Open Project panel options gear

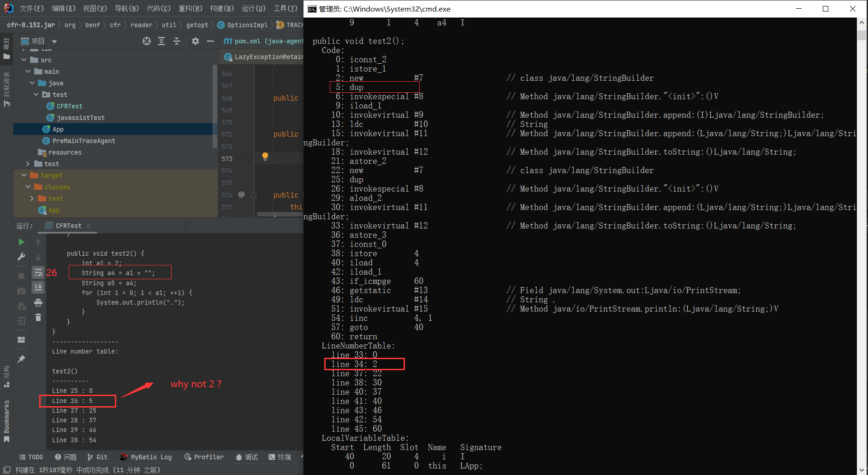pyautogui.click(x=196, y=41)
